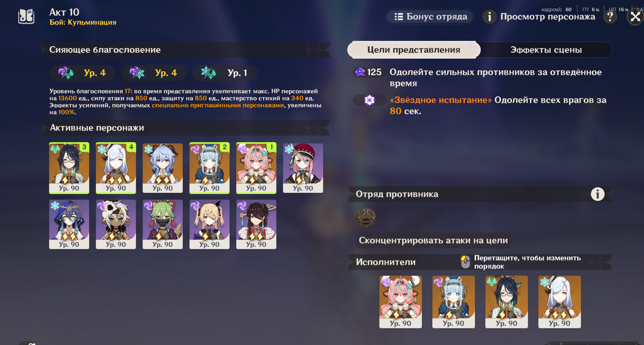Select the pink-haired performer in Исполнители
Viewport: 644px width, 345px height.
point(400,302)
